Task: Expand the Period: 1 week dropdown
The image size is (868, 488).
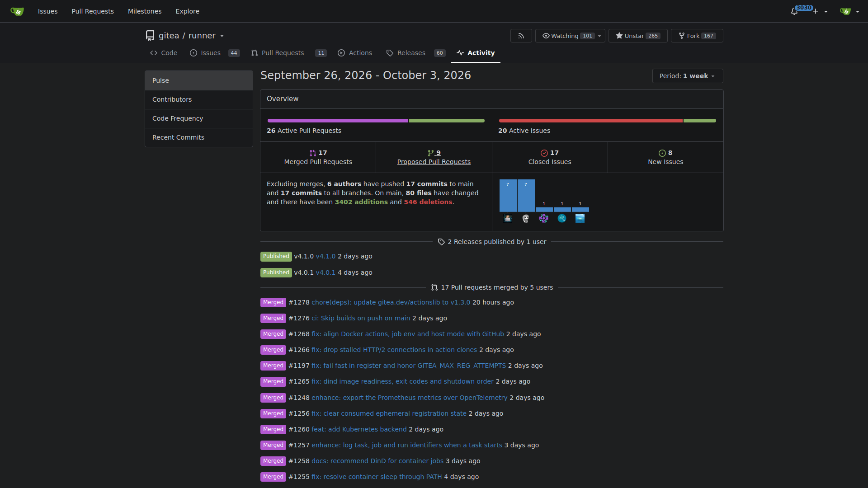Action: [688, 76]
